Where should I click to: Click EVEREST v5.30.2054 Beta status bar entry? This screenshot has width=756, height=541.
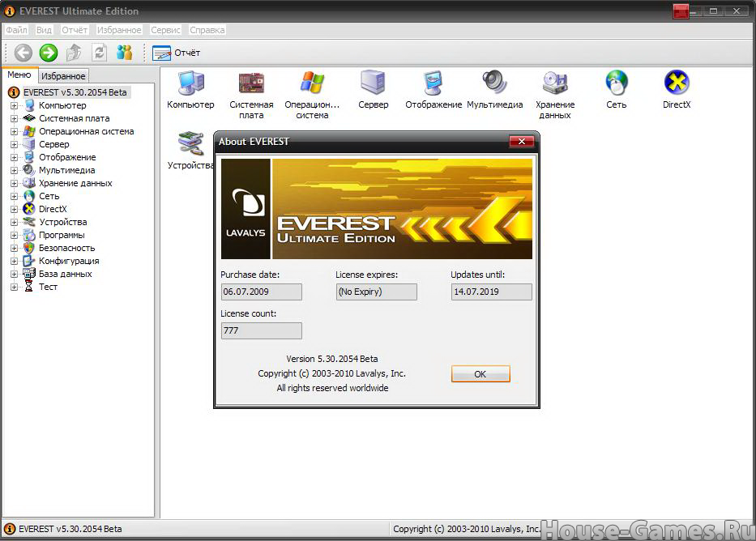tap(70, 529)
